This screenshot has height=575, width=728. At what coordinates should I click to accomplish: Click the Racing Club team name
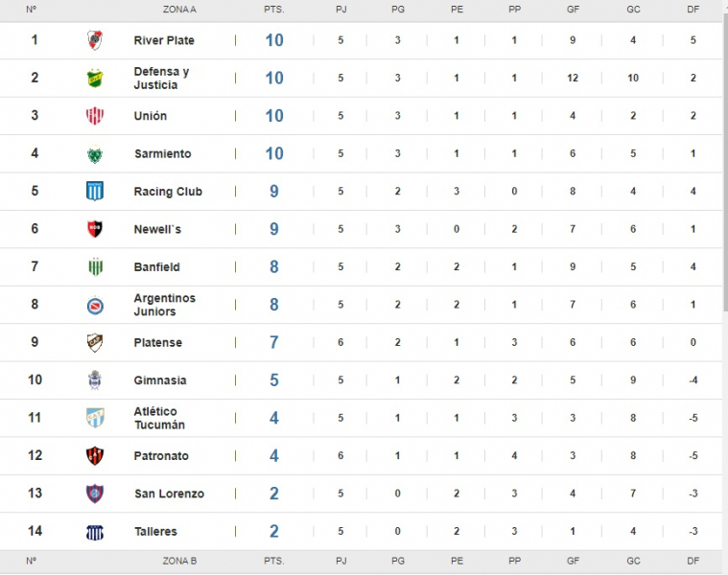[x=168, y=192]
